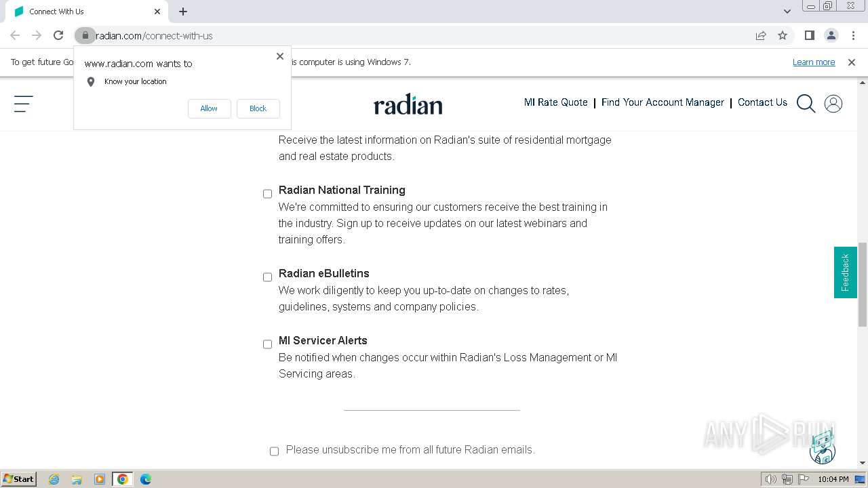Click the taskbar clock 10:04 PM

pyautogui.click(x=833, y=479)
